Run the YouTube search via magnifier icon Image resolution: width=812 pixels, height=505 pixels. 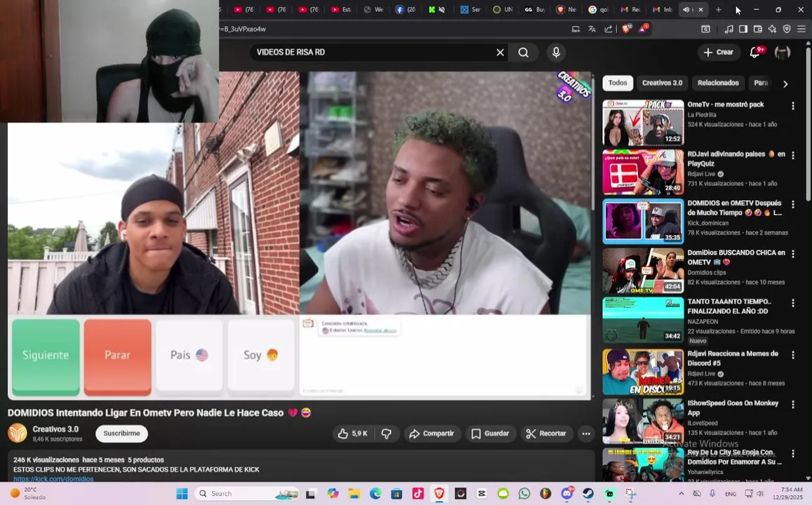click(524, 53)
